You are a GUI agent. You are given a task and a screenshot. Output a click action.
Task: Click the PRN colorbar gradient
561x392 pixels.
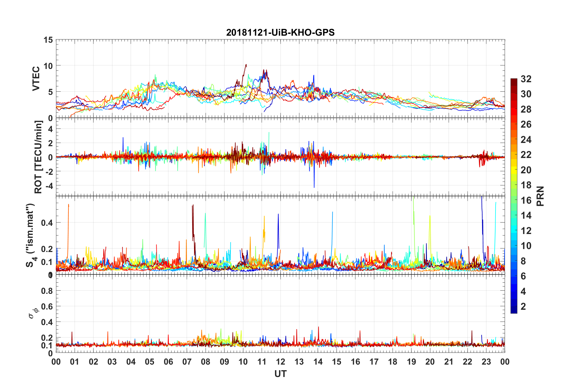514,196
